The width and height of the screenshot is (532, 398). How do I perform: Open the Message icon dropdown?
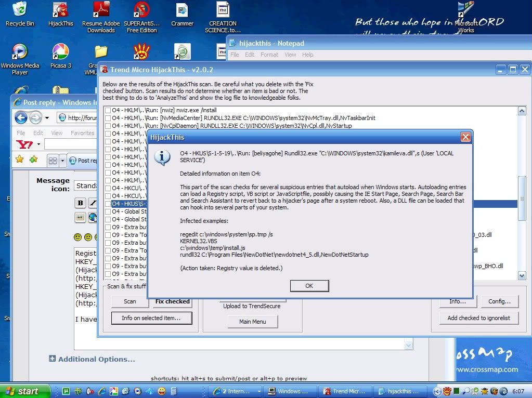point(85,186)
